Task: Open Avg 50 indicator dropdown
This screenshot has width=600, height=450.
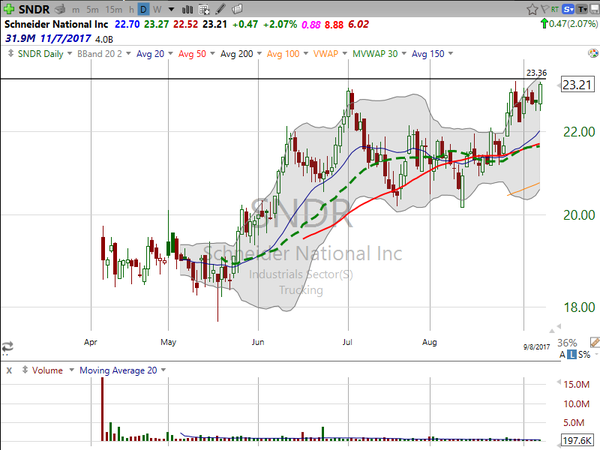Action: click(212, 54)
